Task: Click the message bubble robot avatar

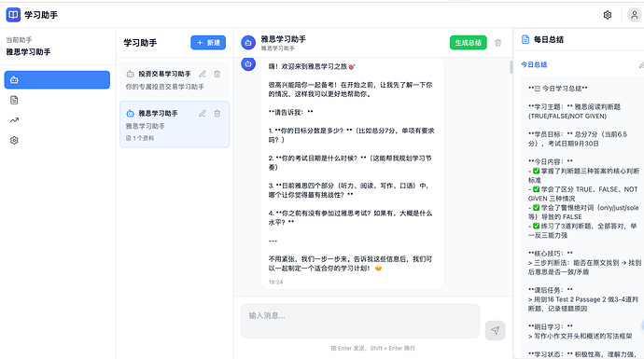Action: pos(248,63)
